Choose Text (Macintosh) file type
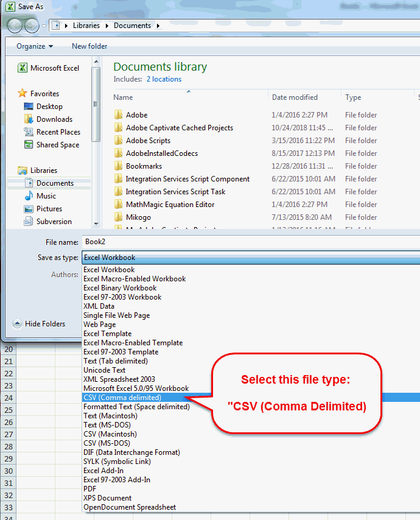Image resolution: width=420 pixels, height=520 pixels. click(x=110, y=416)
